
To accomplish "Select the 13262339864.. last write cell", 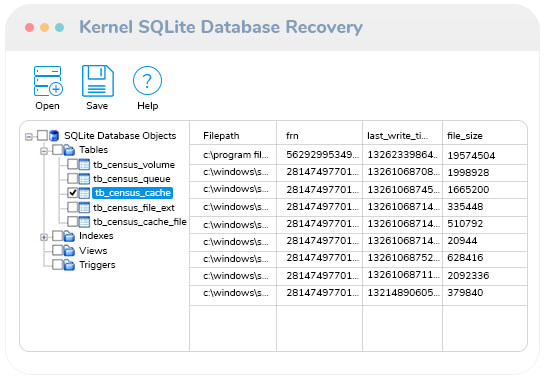I will [402, 155].
